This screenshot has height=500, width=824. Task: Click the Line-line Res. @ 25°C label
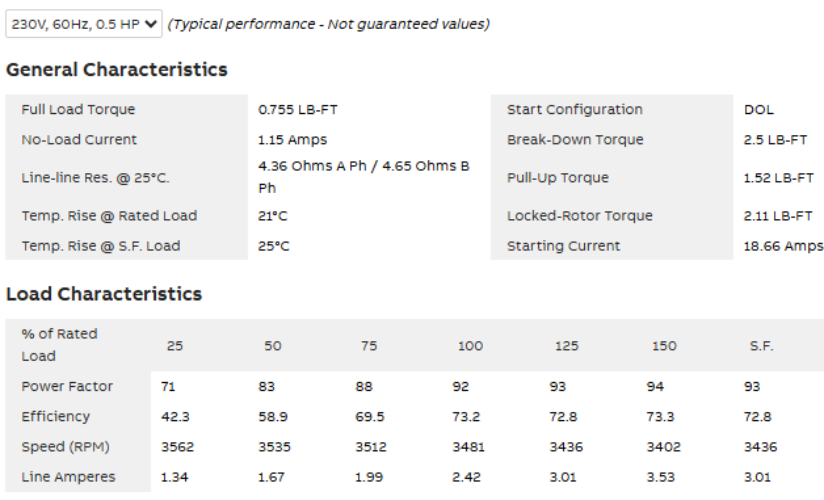95,178
